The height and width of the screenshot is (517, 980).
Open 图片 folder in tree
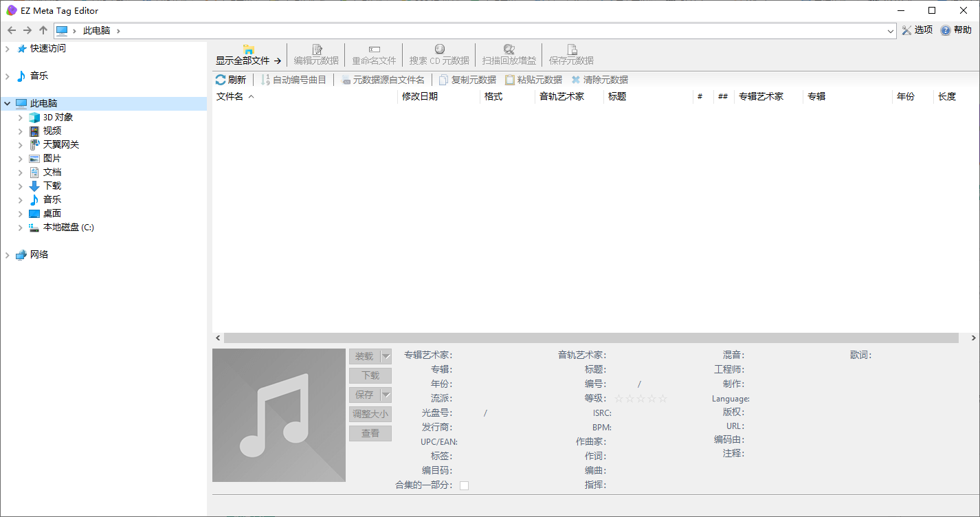(52, 159)
